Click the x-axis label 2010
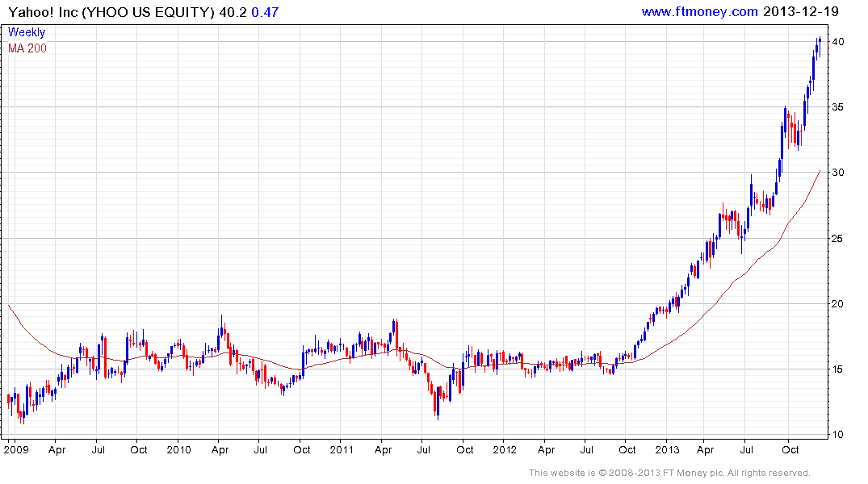868x484 pixels. 178,449
